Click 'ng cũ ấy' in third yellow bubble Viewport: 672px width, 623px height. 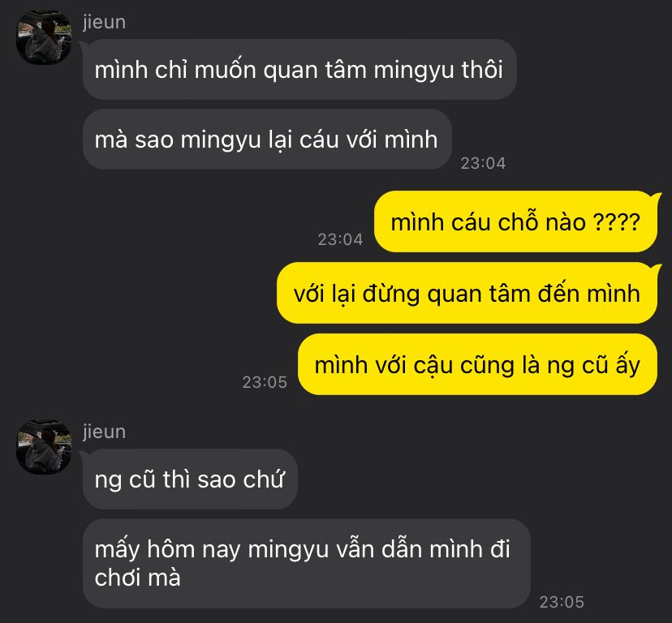pyautogui.click(x=593, y=366)
